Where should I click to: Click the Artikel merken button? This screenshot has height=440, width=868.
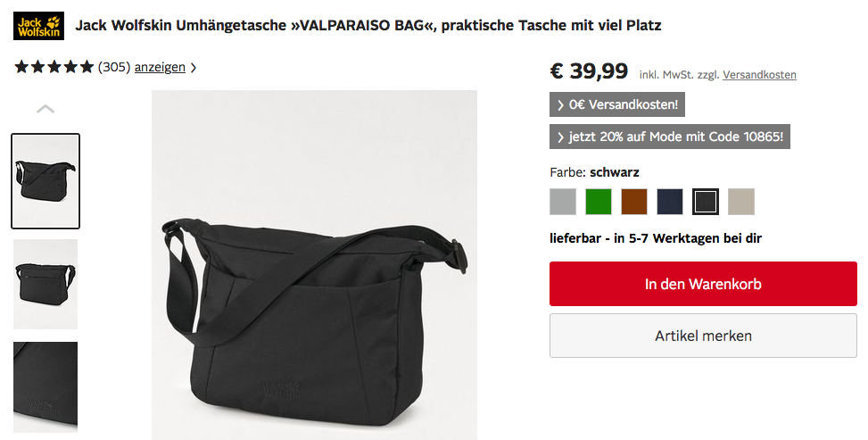tap(703, 336)
